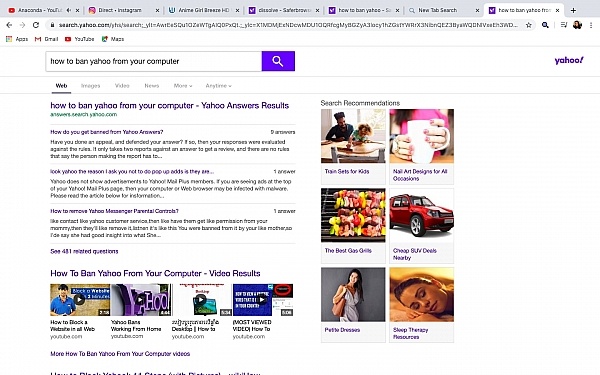Expand the Anytime dropdown filter

pyautogui.click(x=218, y=86)
